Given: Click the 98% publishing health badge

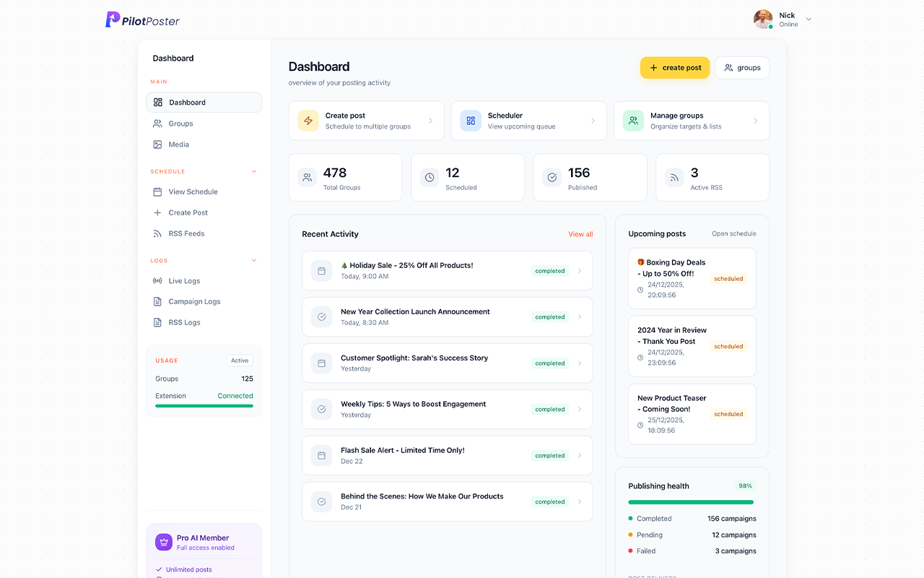Looking at the screenshot, I should coord(746,486).
